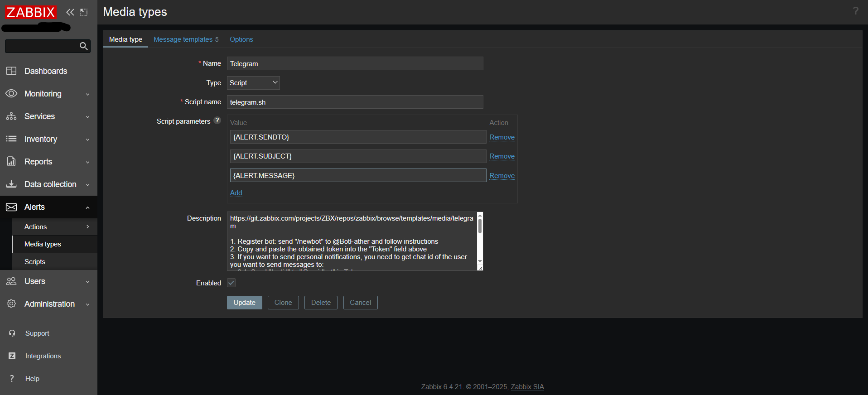Open the page help icon at top right
Viewport: 868px width, 395px height.
pos(855,11)
